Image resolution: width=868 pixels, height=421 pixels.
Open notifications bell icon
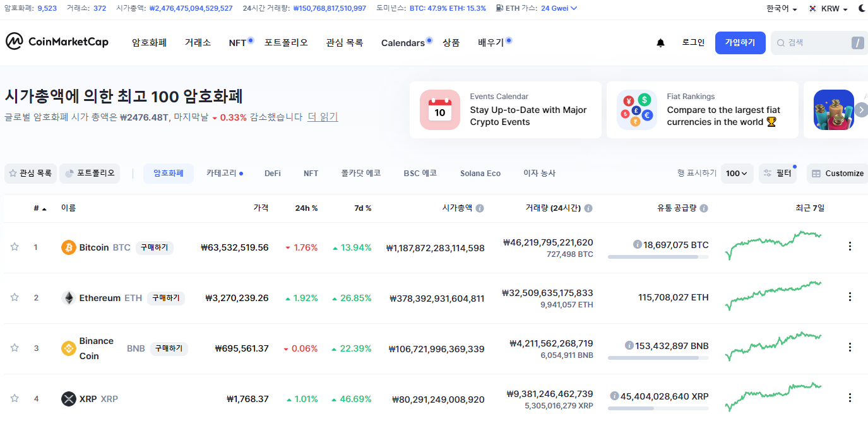[660, 43]
